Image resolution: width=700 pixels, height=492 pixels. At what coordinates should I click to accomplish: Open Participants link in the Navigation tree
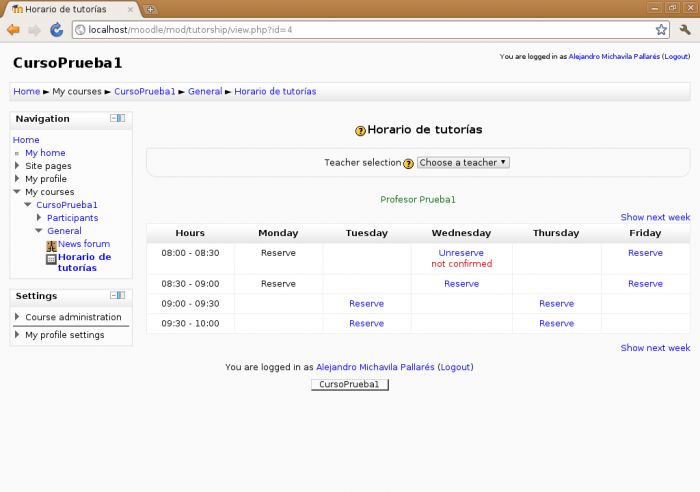(x=72, y=217)
